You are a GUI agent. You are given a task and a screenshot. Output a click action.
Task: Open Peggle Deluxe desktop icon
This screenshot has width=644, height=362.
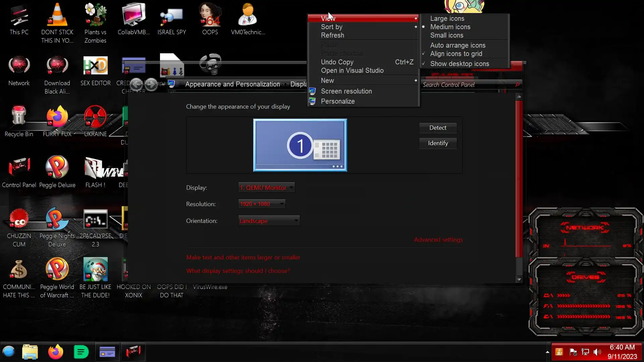pyautogui.click(x=57, y=167)
